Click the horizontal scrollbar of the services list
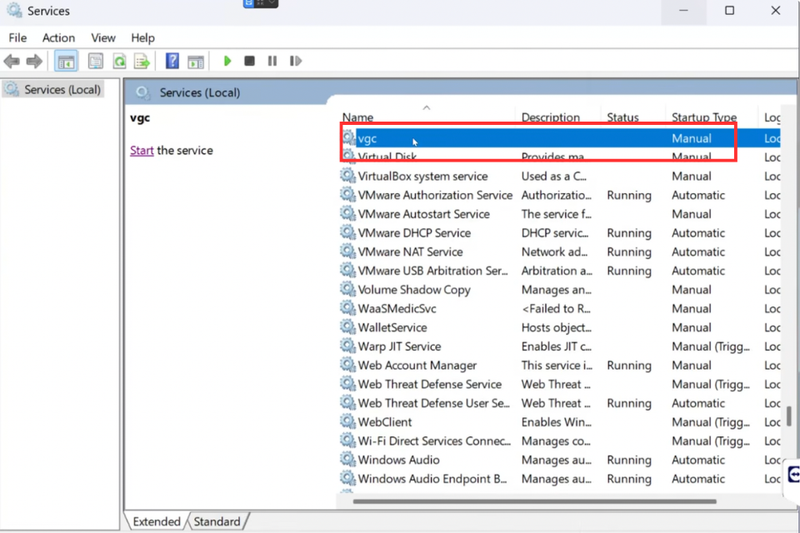The height and width of the screenshot is (533, 800). (534, 501)
